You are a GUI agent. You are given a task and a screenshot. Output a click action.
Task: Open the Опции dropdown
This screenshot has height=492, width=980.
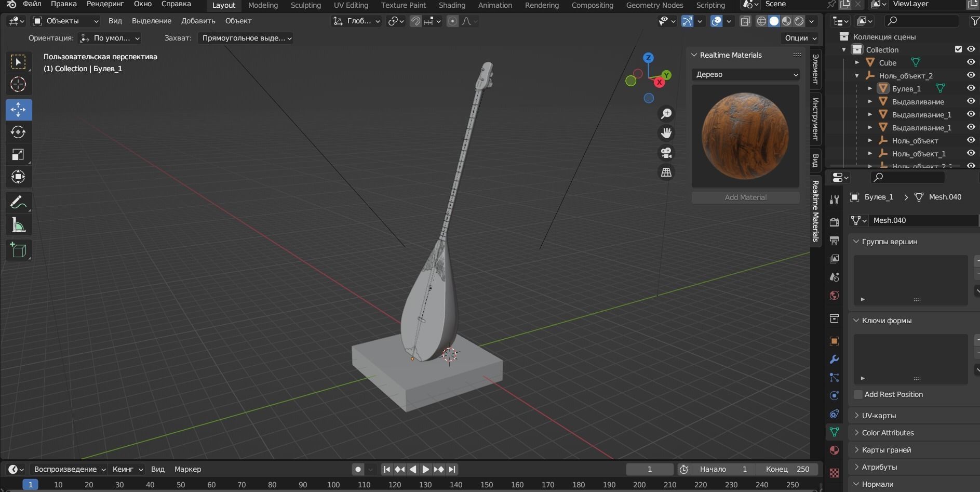click(800, 38)
